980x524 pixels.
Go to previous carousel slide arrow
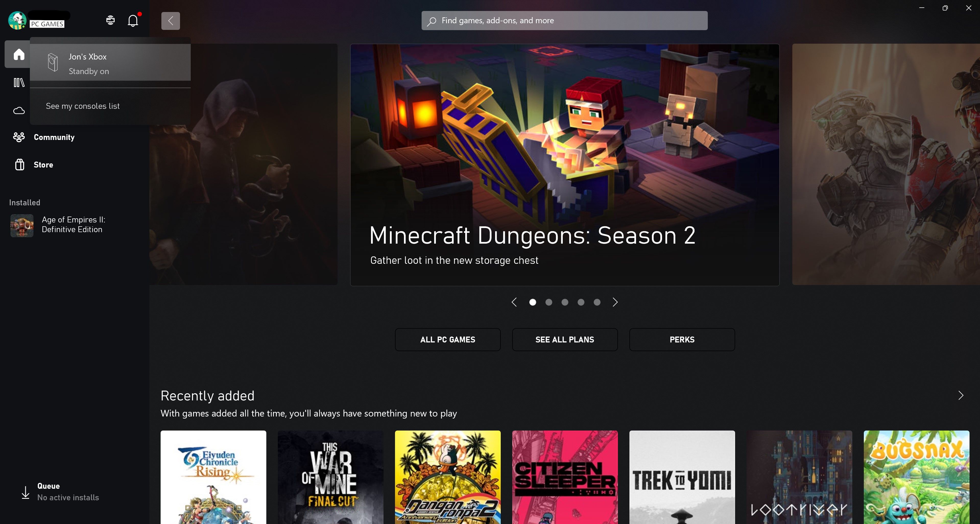coord(514,302)
